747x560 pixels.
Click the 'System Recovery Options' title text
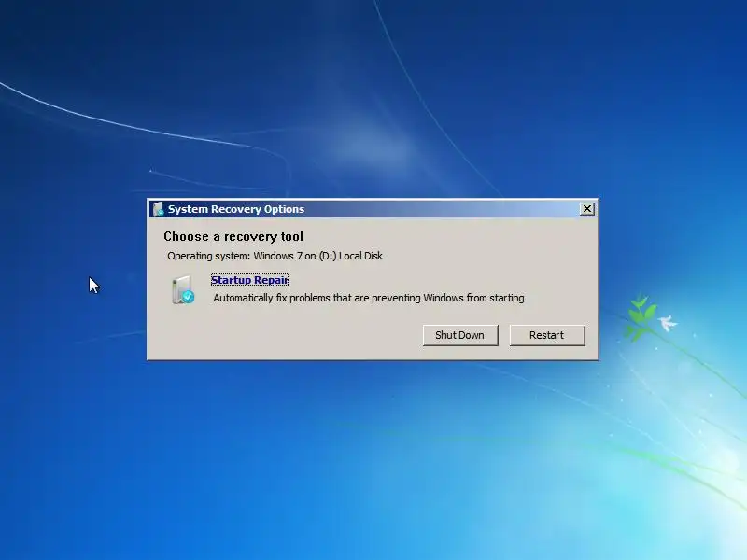coord(236,209)
